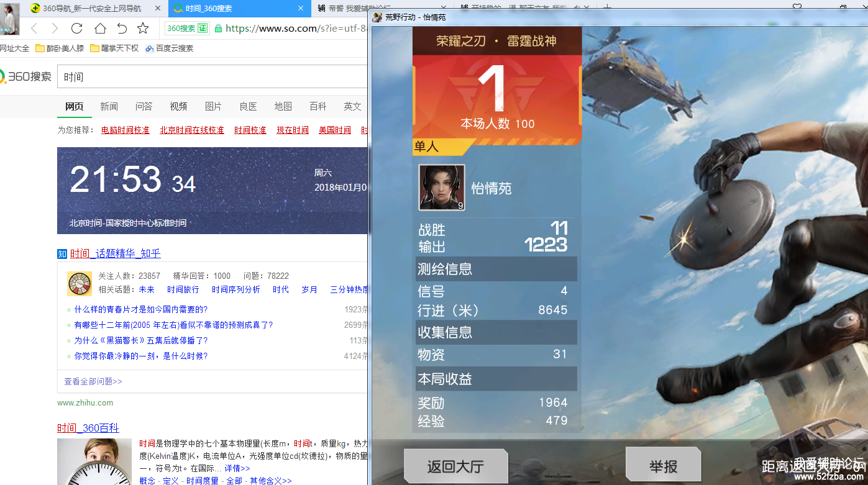The height and width of the screenshot is (485, 868).
Task: Open 电脑时间校准 suggestion
Action: click(x=126, y=130)
